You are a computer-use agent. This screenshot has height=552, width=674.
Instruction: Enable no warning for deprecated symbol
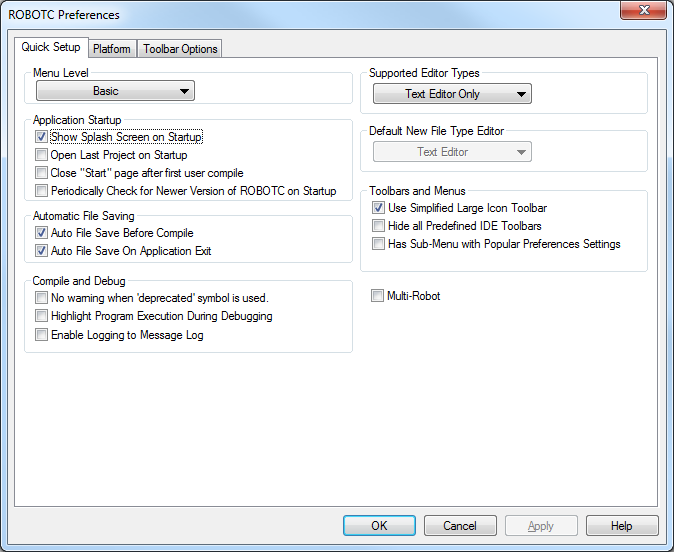41,298
